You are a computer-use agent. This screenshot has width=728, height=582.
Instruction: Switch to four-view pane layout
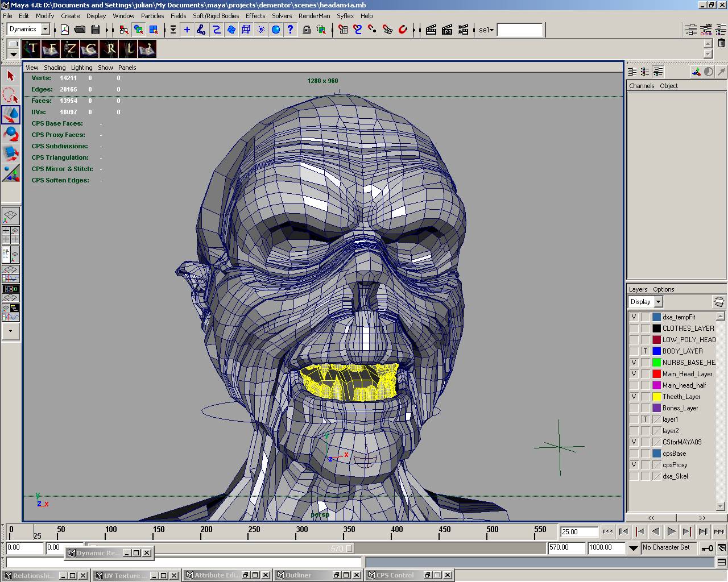(x=10, y=235)
